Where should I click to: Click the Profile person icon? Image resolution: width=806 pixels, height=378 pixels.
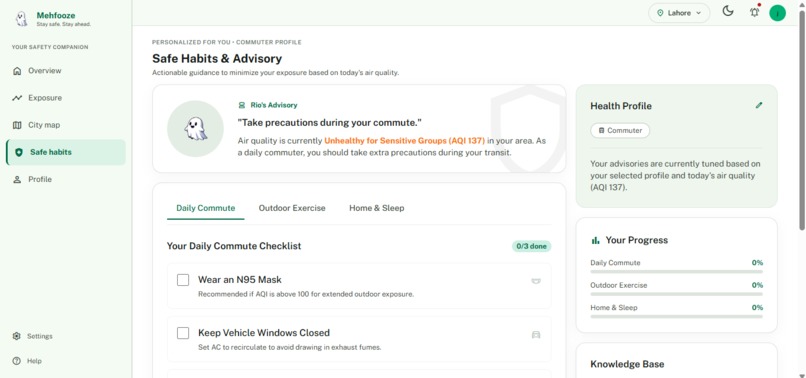[x=17, y=179]
